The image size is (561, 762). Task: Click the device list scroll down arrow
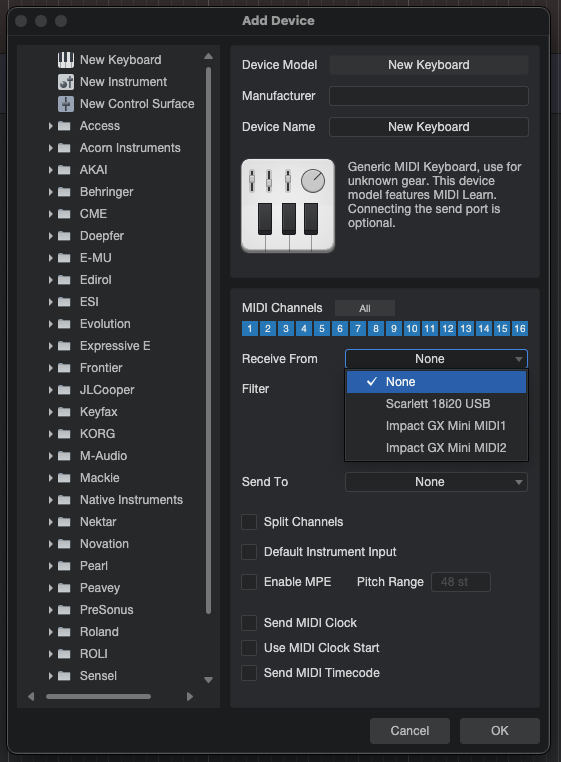point(209,680)
